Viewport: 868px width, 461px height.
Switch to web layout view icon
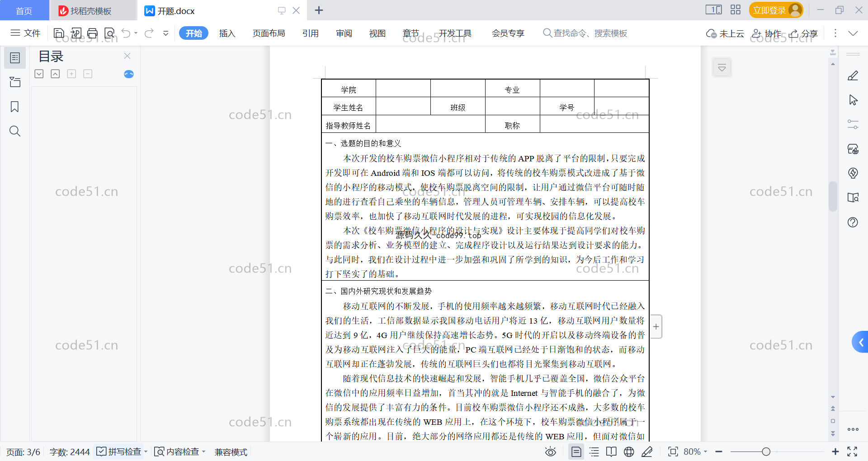click(629, 452)
